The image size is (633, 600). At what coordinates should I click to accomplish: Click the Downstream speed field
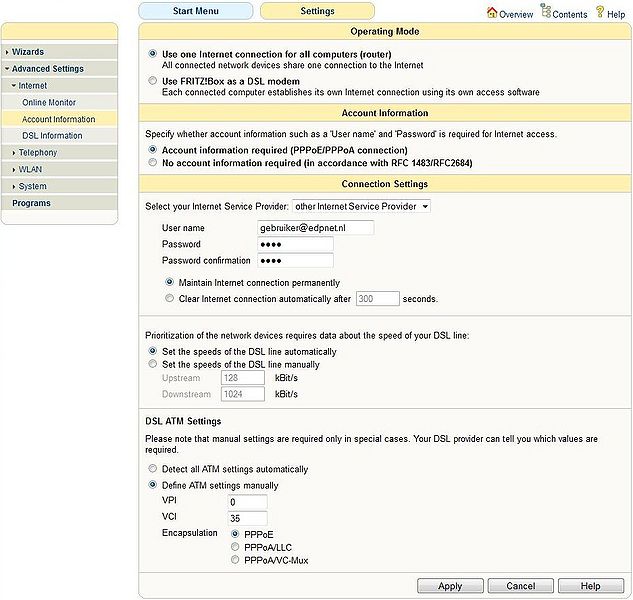[243, 394]
